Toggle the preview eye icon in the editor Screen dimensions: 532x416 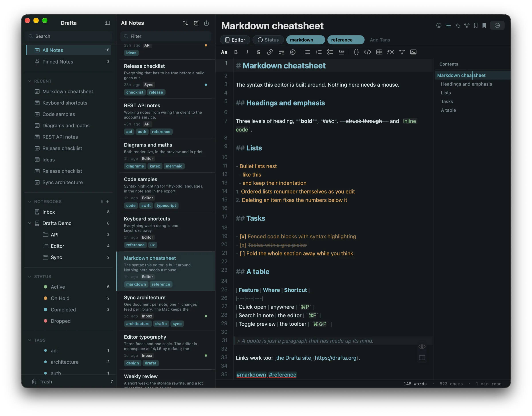[x=422, y=347]
